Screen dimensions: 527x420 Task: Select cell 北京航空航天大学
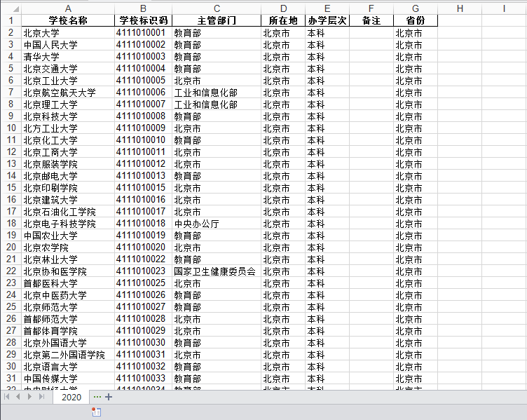point(68,93)
